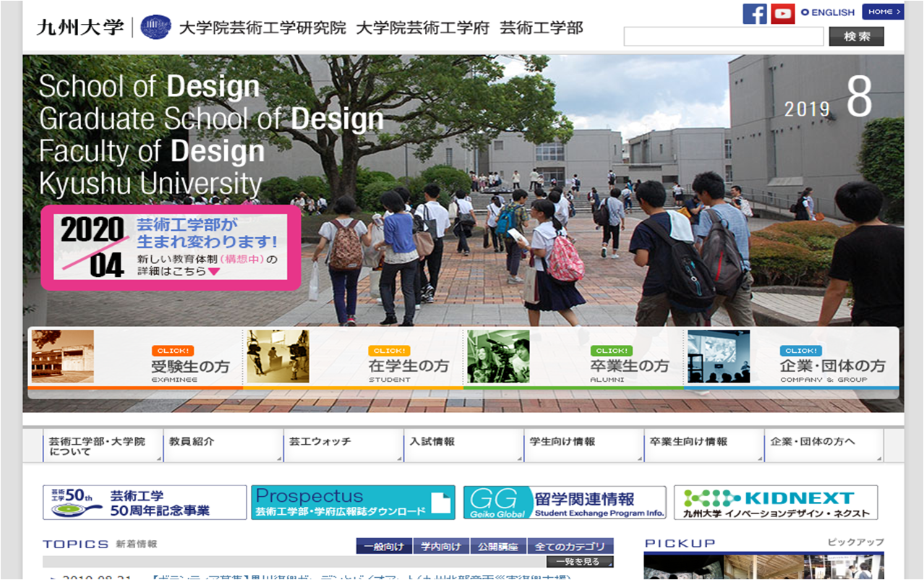Open the Facebook icon link
This screenshot has width=924, height=580.
pyautogui.click(x=754, y=13)
